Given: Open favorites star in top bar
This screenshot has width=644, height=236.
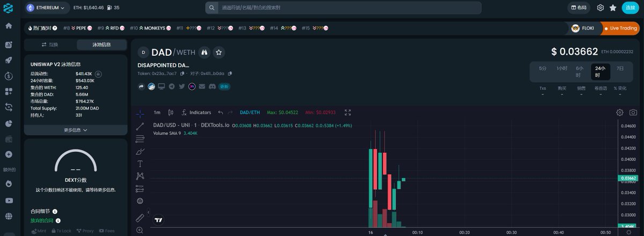Looking at the screenshot, I should [613, 8].
